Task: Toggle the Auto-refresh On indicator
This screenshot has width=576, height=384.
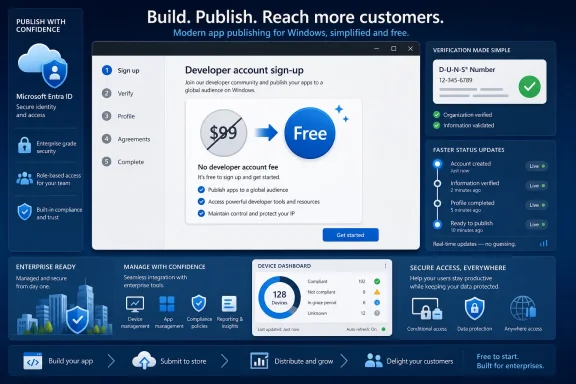Action: 384,329
